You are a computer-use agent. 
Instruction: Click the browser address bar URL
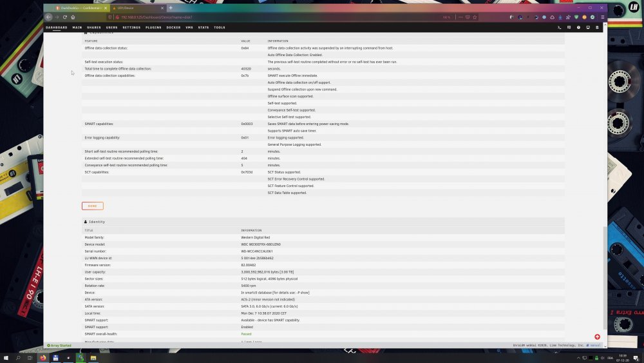pyautogui.click(x=156, y=17)
